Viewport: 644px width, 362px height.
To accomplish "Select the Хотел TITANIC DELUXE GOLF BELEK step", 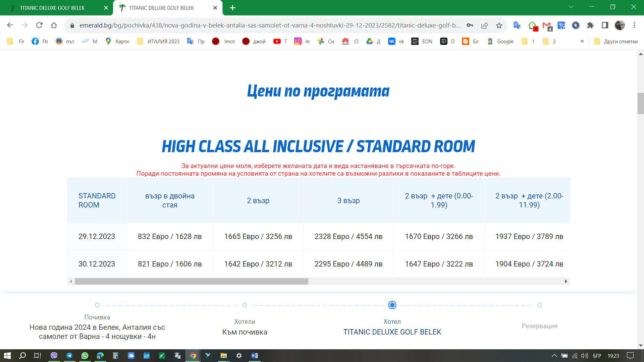I will 392,327.
